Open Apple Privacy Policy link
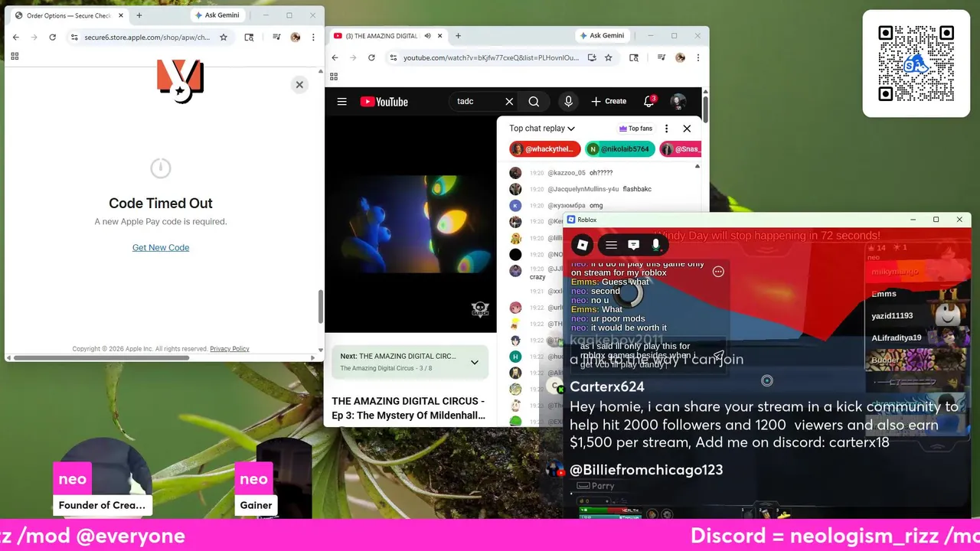980x551 pixels. coord(230,349)
